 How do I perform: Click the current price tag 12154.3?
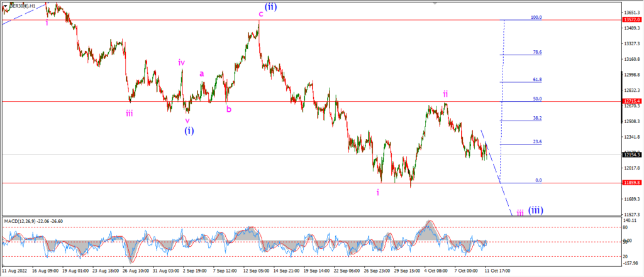coord(630,155)
